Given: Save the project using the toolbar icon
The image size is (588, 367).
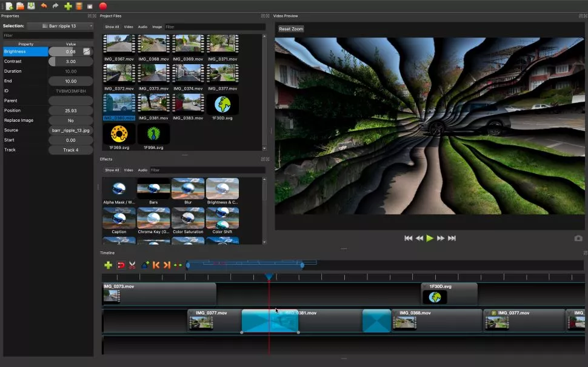Looking at the screenshot, I should click(31, 6).
